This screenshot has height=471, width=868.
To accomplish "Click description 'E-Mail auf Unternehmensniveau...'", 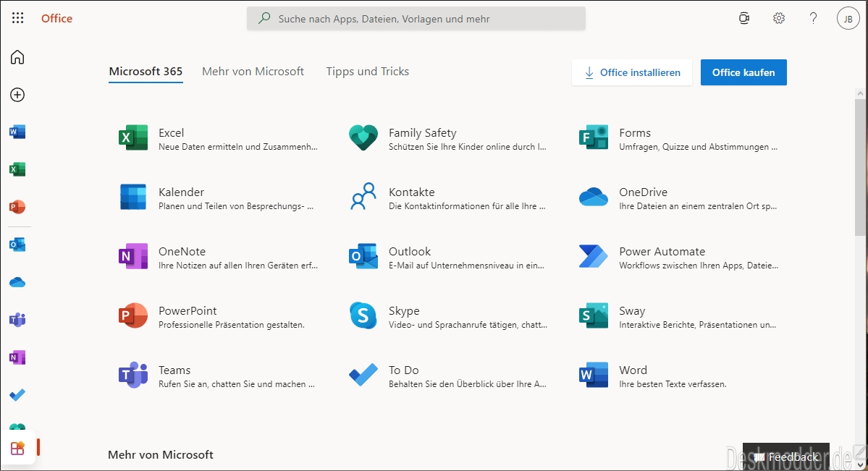I will [x=466, y=266].
